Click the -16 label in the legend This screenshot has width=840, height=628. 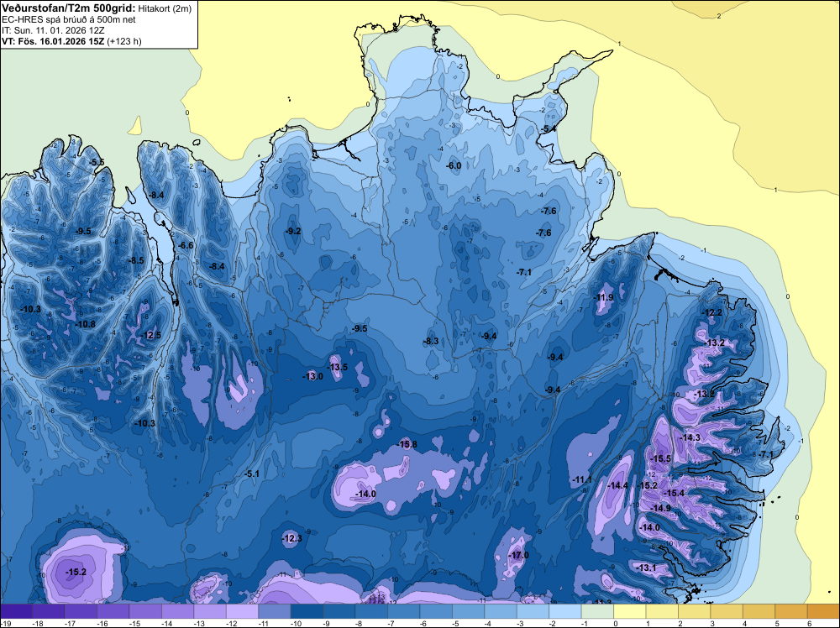coord(102,623)
